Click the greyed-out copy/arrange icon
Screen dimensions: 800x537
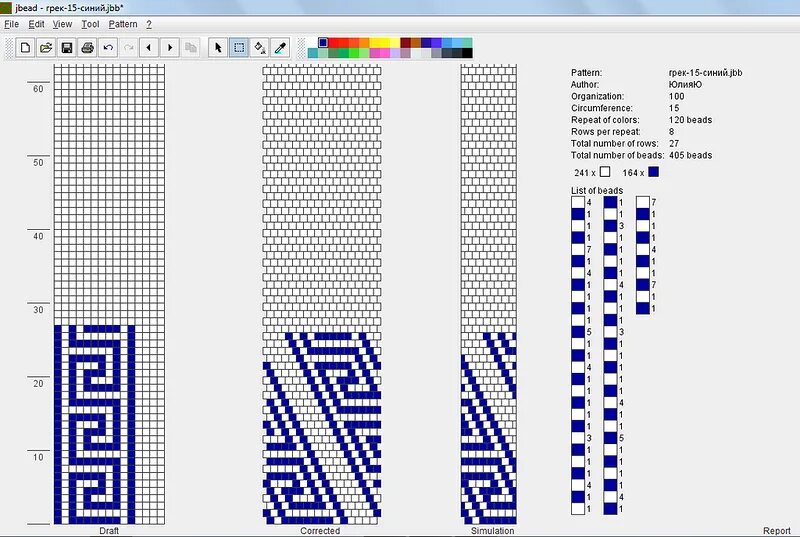(191, 48)
